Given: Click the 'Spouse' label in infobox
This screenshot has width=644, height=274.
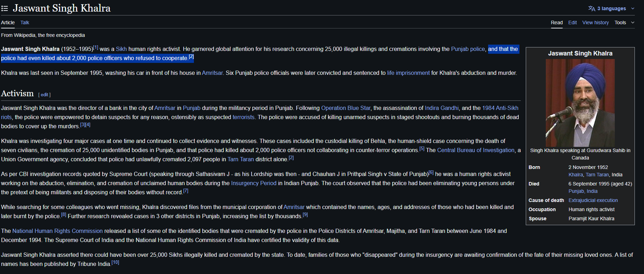Looking at the screenshot, I should click(x=538, y=218).
